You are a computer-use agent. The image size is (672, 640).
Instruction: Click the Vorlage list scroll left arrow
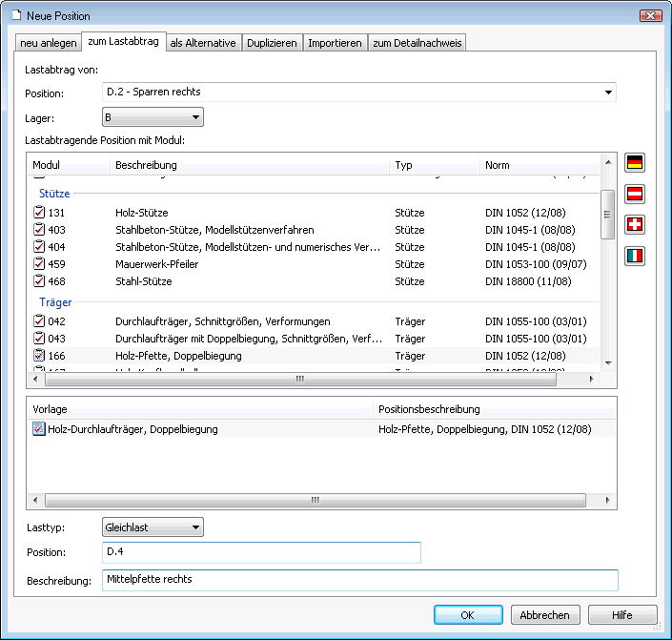[35, 500]
